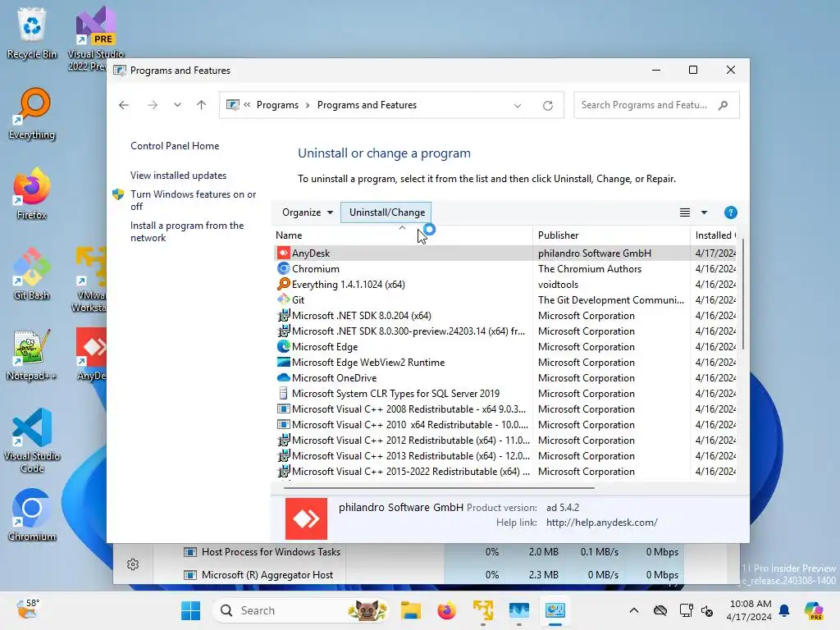The width and height of the screenshot is (840, 630).
Task: Go up one level with up arrow
Action: 202,105
